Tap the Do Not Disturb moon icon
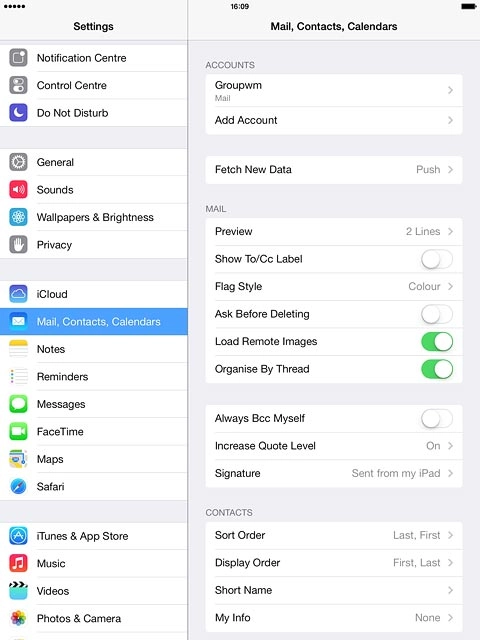Image resolution: width=480 pixels, height=640 pixels. [18, 113]
